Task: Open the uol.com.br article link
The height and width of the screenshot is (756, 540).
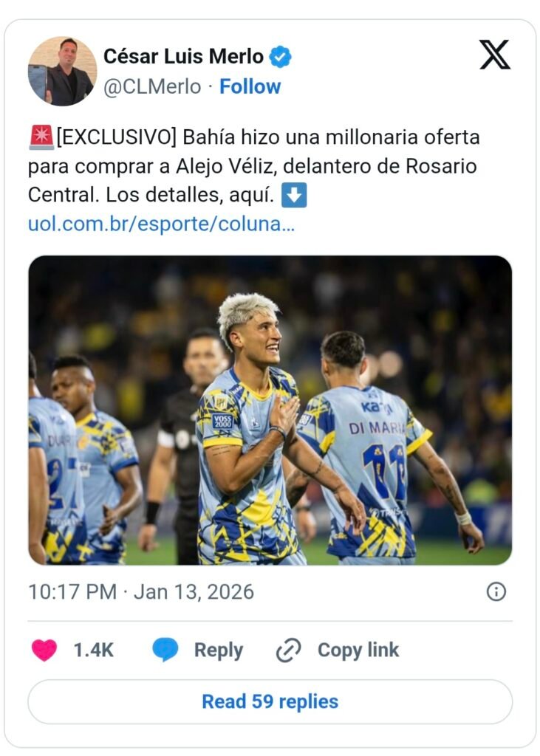Action: [x=161, y=224]
